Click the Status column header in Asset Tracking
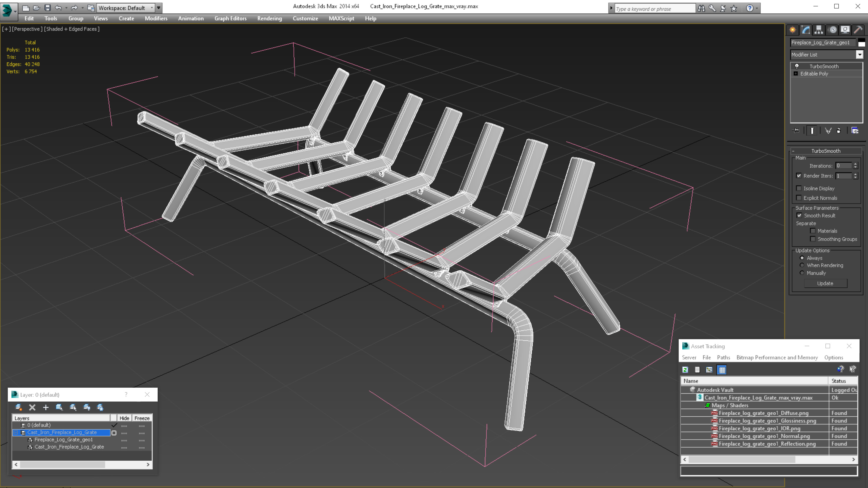The width and height of the screenshot is (868, 488). (x=842, y=381)
